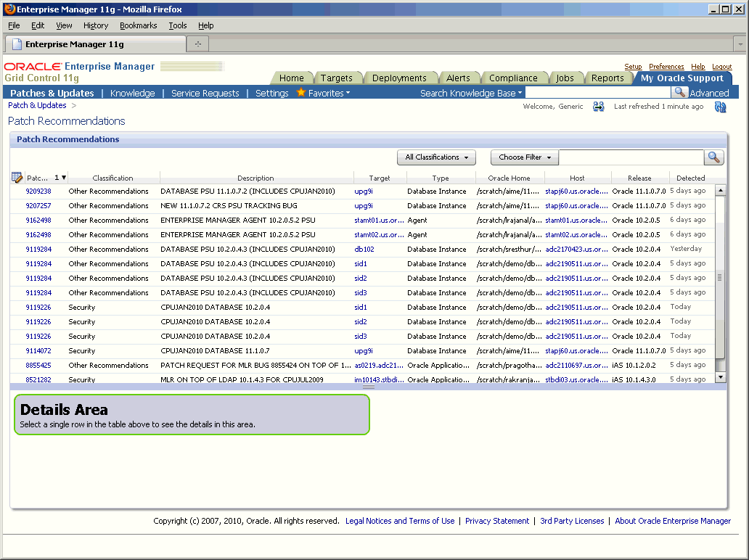
Task: Open patch 8855425 link
Action: pyautogui.click(x=38, y=365)
